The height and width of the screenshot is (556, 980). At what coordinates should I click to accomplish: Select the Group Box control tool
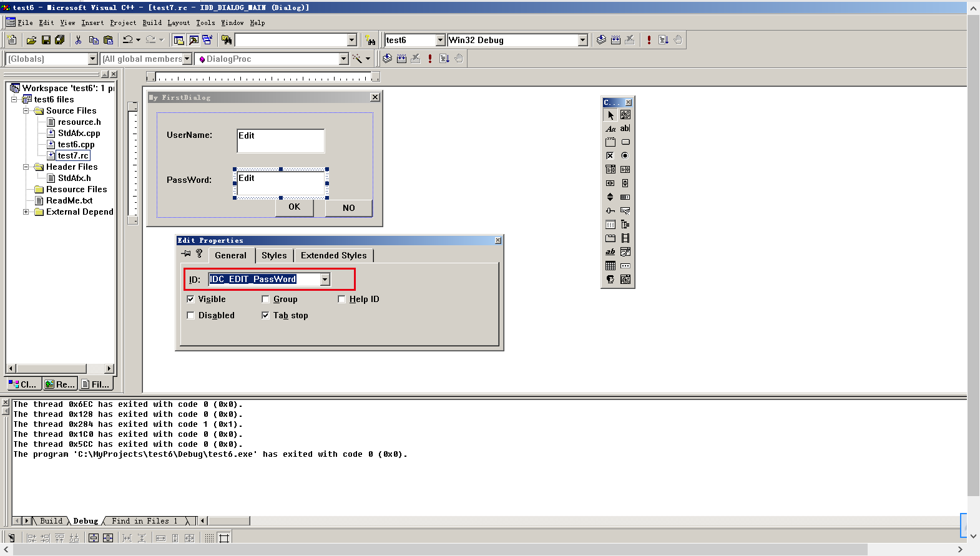(x=610, y=142)
